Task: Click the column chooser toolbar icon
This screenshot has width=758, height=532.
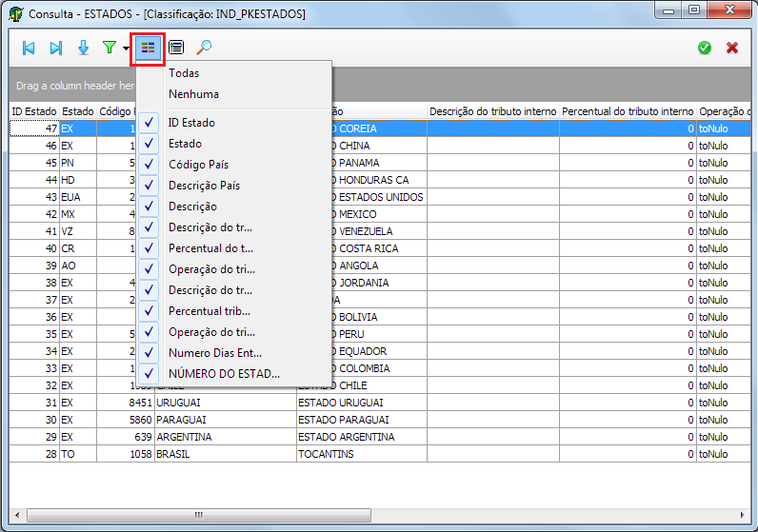Action: click(x=150, y=48)
